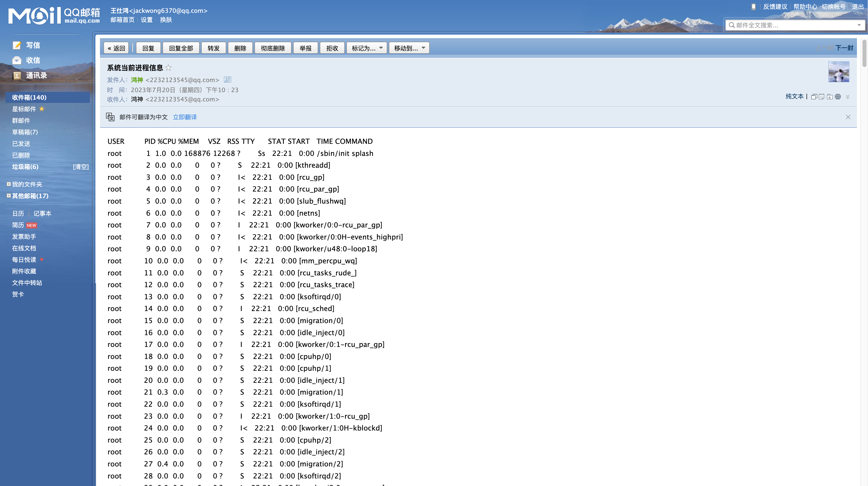This screenshot has width=868, height=486.
Task: Toggle visibility of translation bar close button
Action: point(848,117)
